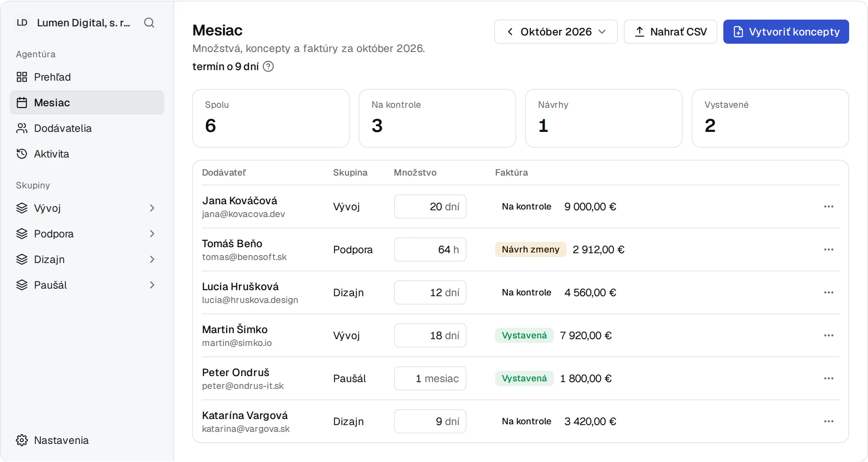Expand the Podpora group chevron
The height and width of the screenshot is (462, 868).
tap(152, 234)
